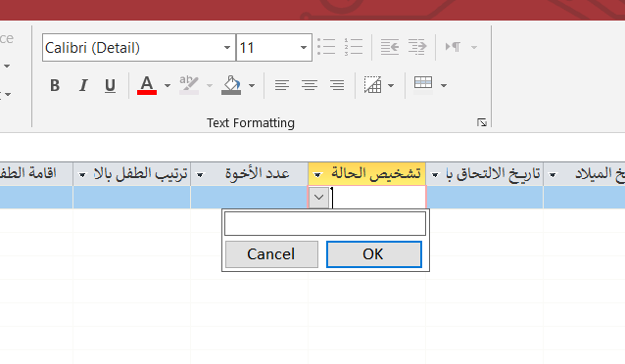Align text to the left
Screen dimensions: 625x364
point(282,85)
